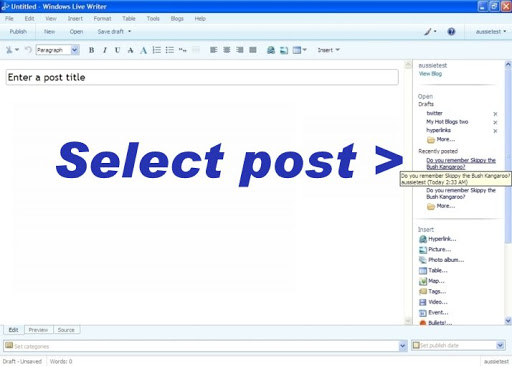This screenshot has width=512, height=366.
Task: Open the View menu
Action: pyautogui.click(x=51, y=19)
